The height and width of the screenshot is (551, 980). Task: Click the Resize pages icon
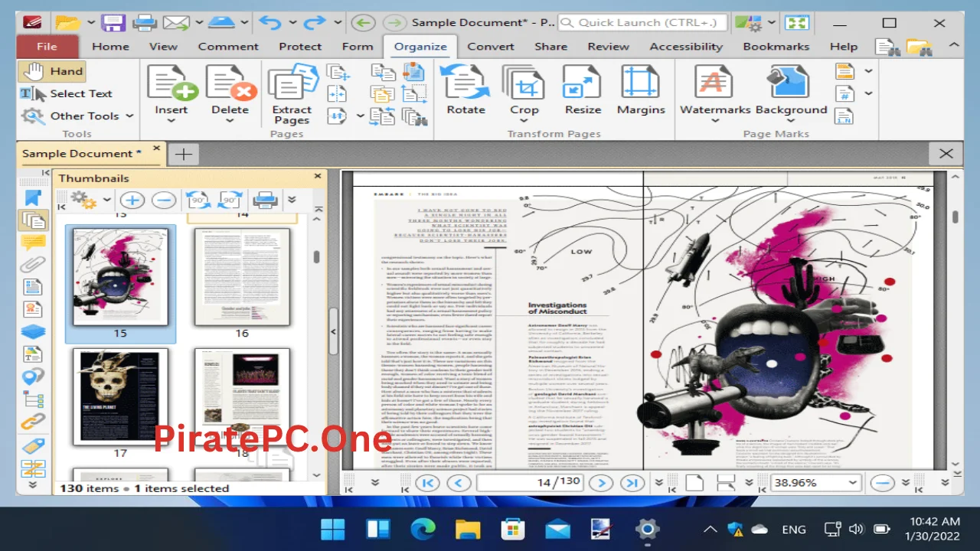[x=583, y=82]
